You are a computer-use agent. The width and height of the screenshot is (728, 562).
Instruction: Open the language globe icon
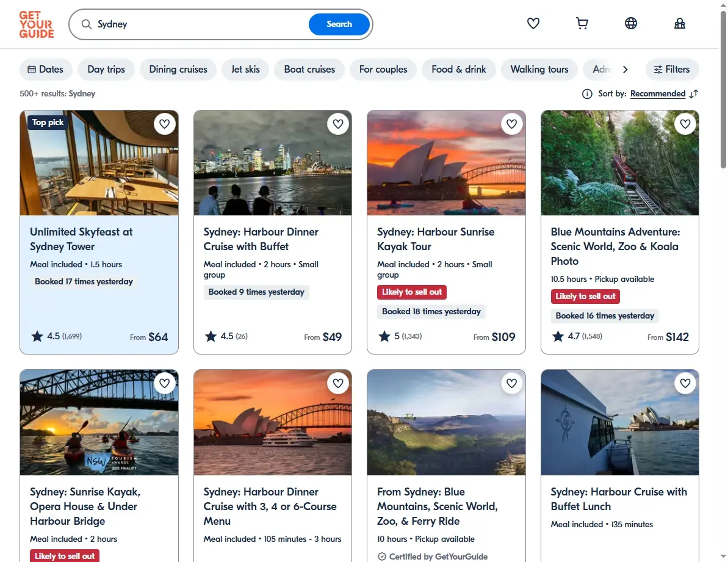click(x=630, y=23)
